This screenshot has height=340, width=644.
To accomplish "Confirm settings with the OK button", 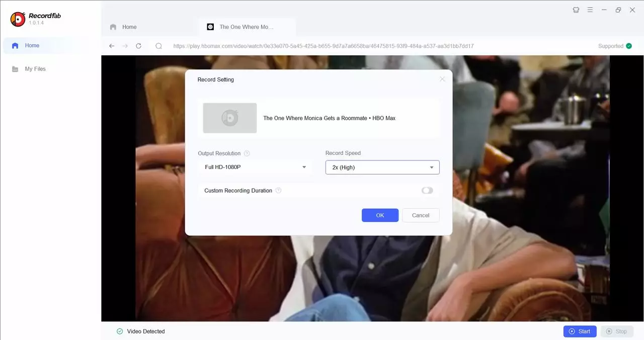I will coord(380,215).
